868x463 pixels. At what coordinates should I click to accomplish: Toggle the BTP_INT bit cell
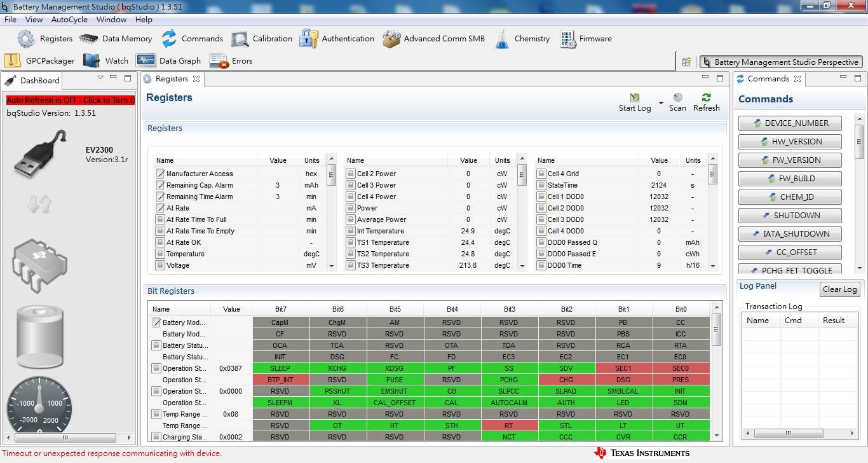click(280, 380)
